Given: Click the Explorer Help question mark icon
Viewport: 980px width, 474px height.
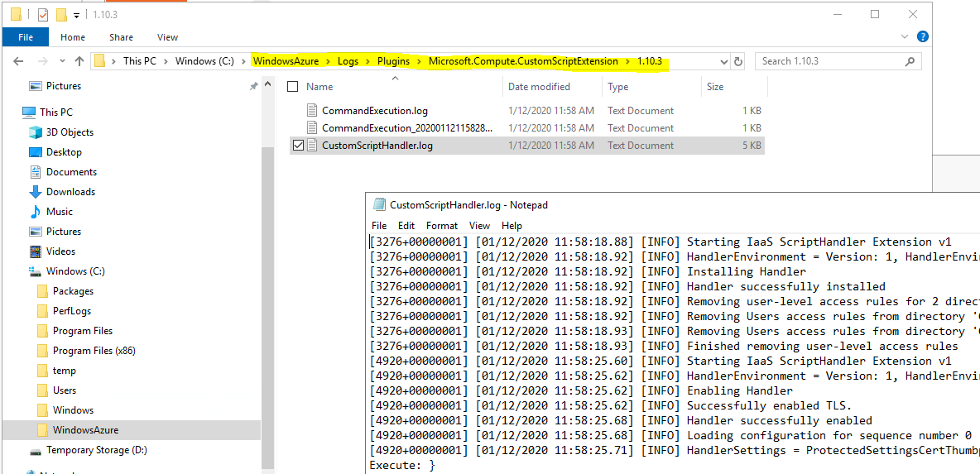Looking at the screenshot, I should click(923, 37).
